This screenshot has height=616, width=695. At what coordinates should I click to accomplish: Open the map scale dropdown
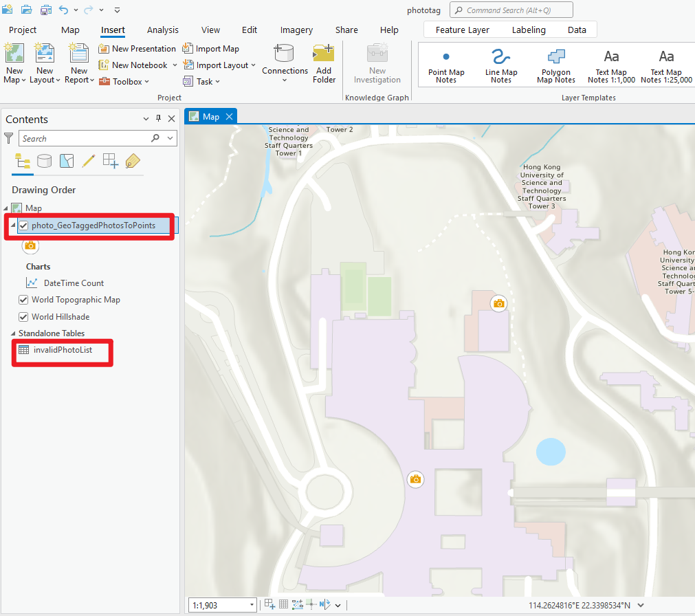click(252, 605)
